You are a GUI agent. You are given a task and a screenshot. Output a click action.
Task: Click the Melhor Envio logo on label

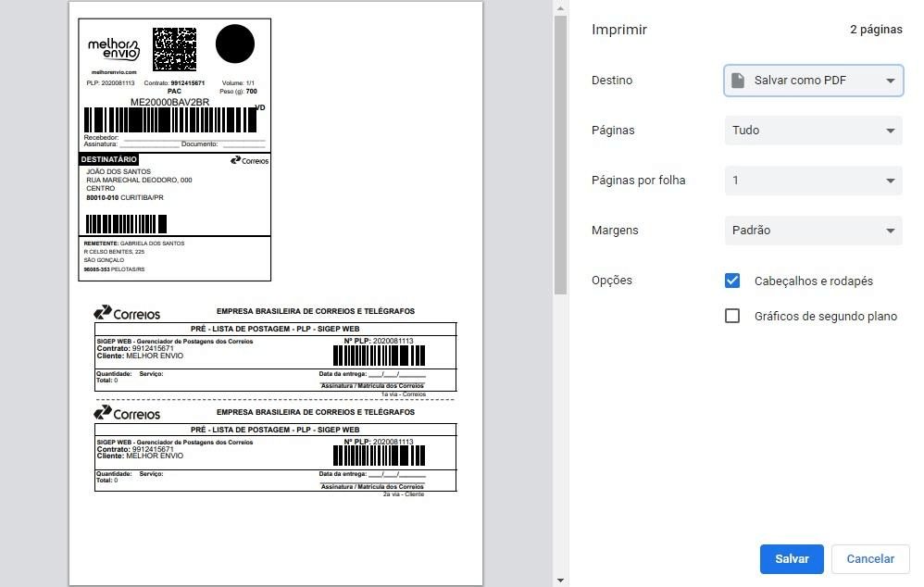(x=113, y=49)
